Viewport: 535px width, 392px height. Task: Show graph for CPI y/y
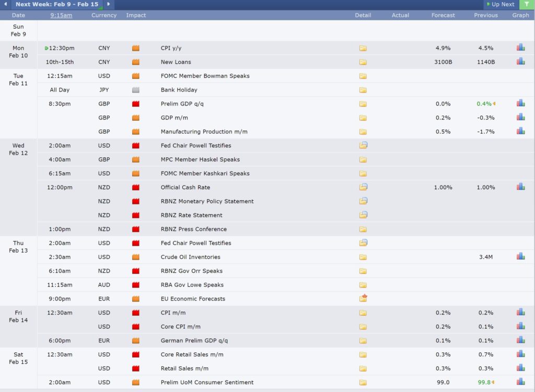pyautogui.click(x=521, y=48)
